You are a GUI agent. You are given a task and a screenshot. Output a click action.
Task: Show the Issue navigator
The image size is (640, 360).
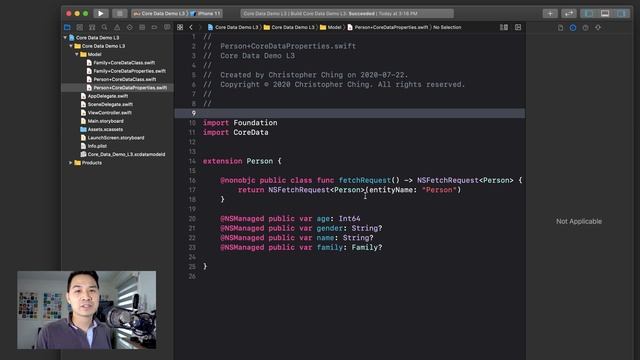click(x=117, y=27)
